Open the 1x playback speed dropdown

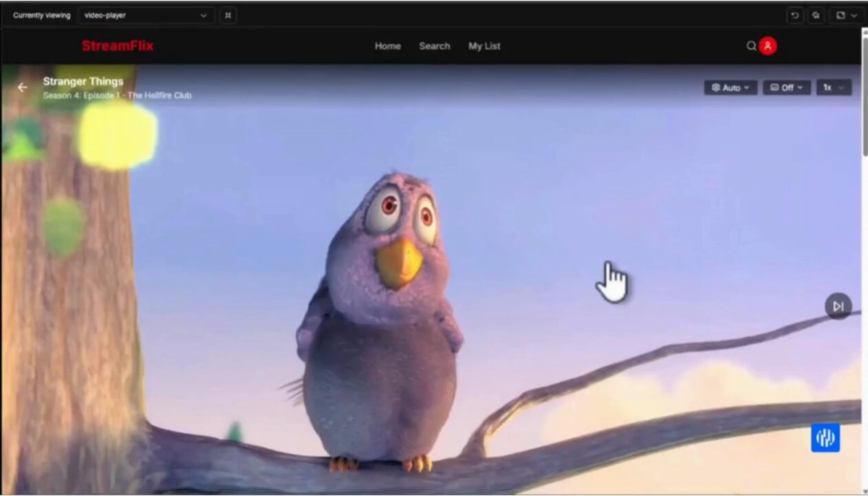click(834, 87)
